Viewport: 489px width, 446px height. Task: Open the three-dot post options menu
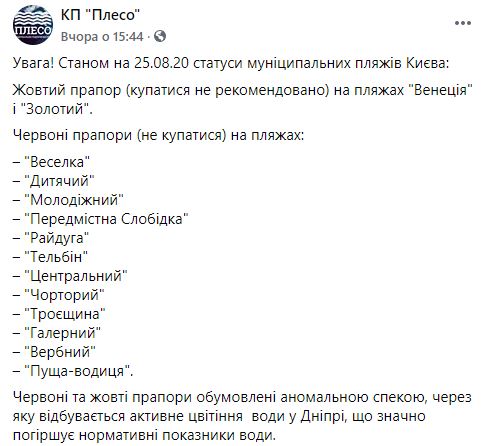463,23
